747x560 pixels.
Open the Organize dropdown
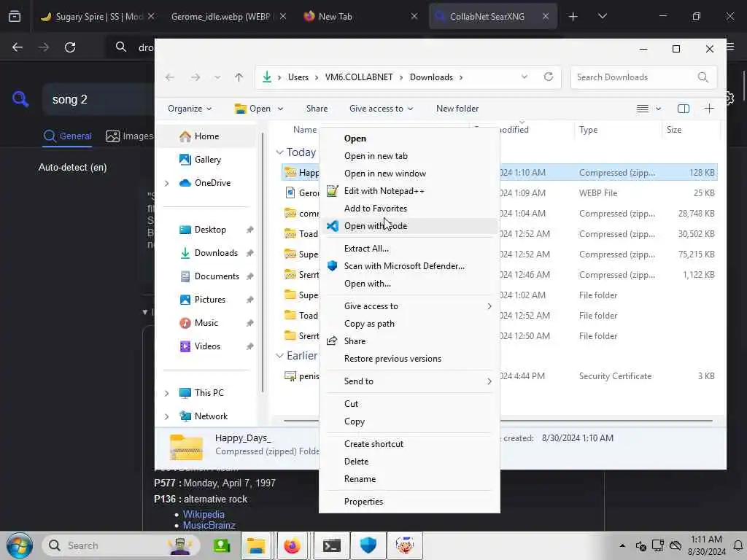pos(190,109)
